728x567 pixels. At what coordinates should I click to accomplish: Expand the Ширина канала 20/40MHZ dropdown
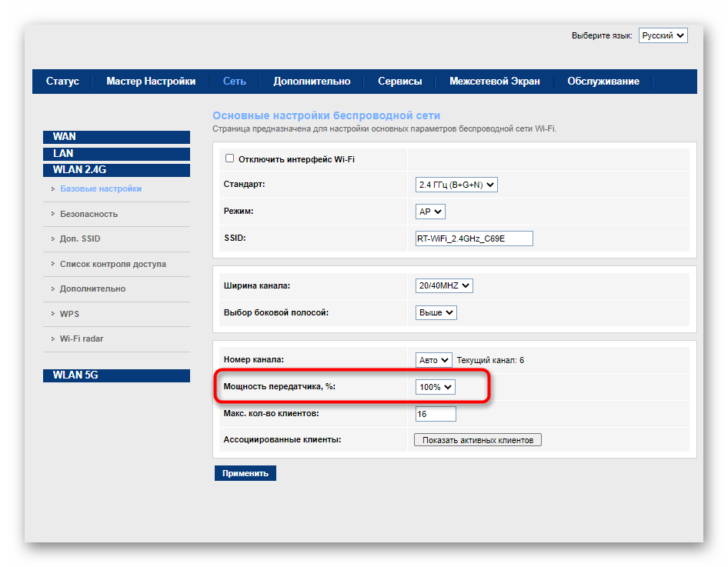point(443,285)
